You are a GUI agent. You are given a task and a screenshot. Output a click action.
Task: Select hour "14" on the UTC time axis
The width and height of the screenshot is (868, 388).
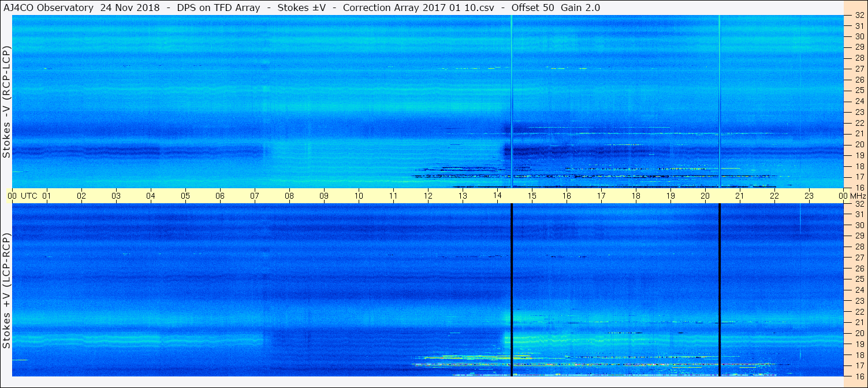coord(497,196)
